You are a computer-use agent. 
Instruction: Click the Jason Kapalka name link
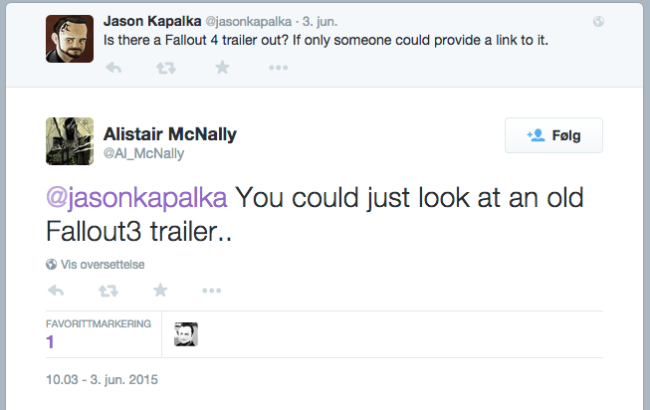[x=152, y=21]
